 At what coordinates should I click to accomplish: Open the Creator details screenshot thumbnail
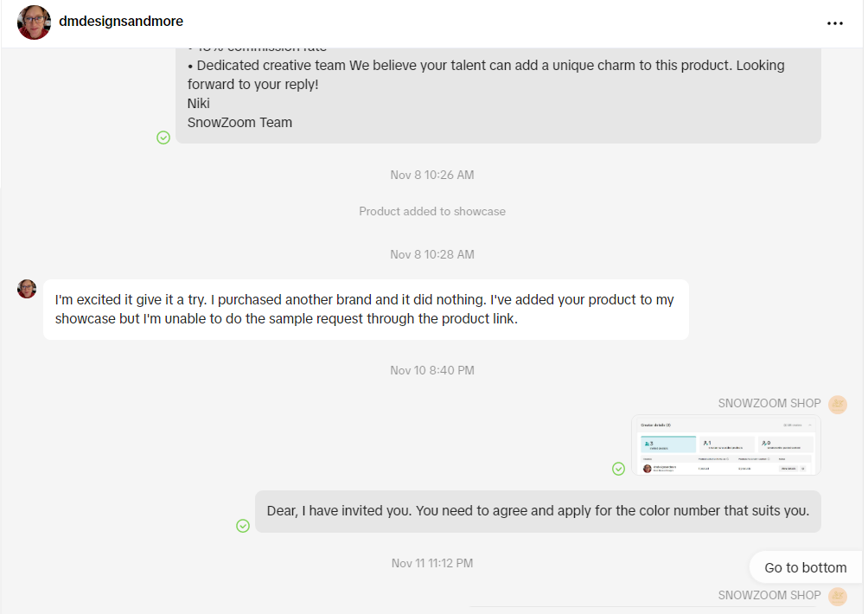(x=725, y=445)
